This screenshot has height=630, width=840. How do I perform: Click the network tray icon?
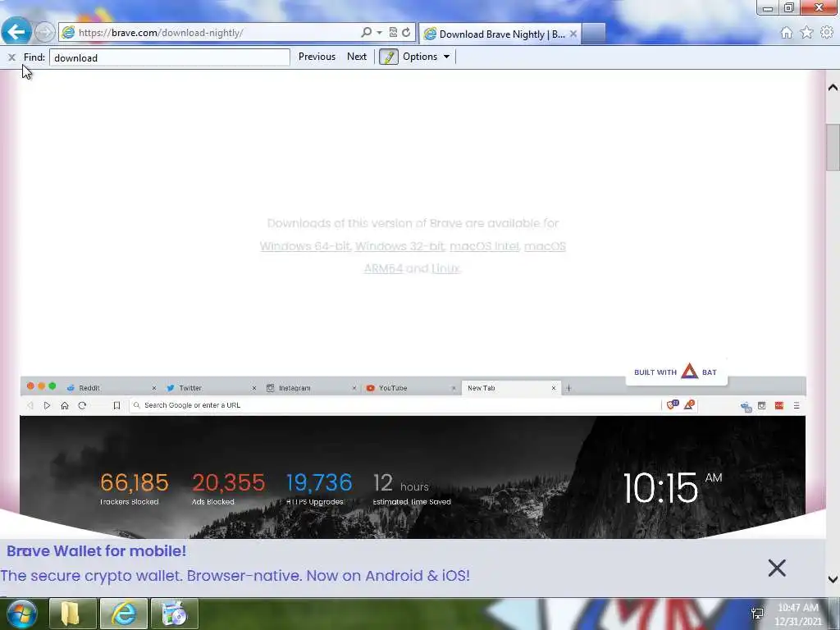tap(757, 614)
